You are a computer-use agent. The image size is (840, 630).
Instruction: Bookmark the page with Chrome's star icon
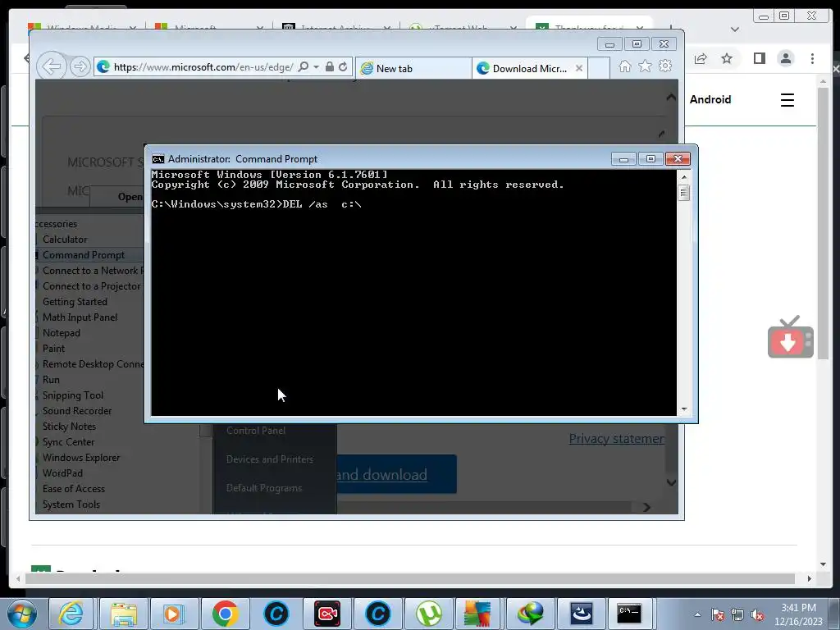pos(727,58)
